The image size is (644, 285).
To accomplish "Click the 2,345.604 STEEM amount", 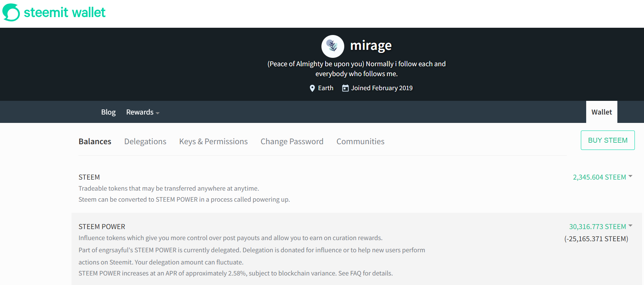I will (x=599, y=177).
